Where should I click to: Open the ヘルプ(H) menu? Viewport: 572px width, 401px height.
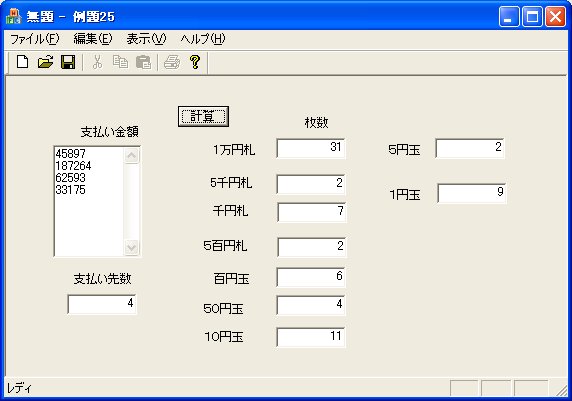tap(203, 39)
